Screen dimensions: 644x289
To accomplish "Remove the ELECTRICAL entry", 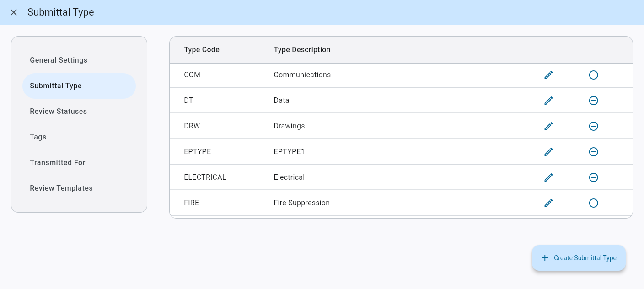I will click(593, 177).
